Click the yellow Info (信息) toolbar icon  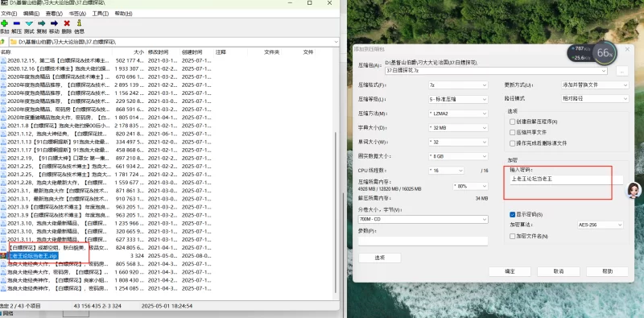tap(79, 23)
